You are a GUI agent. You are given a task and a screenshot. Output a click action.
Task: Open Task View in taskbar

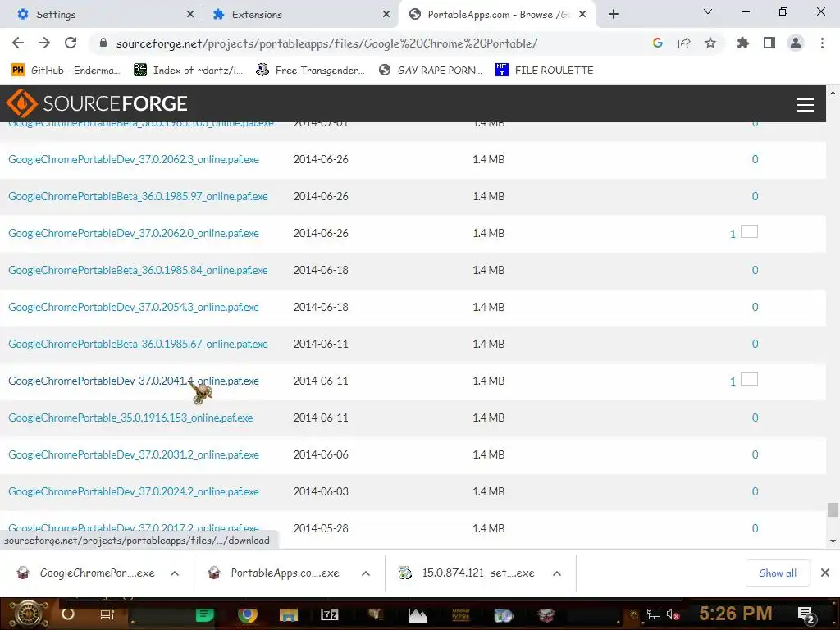click(x=107, y=614)
